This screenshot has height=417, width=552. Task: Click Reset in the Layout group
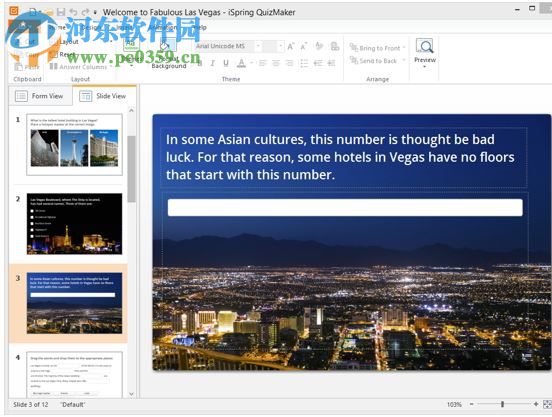pos(64,54)
